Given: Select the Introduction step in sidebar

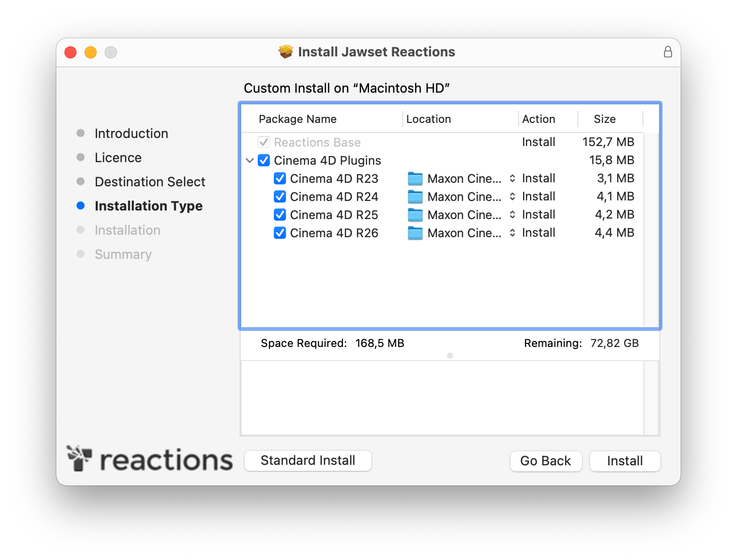Looking at the screenshot, I should point(131,133).
